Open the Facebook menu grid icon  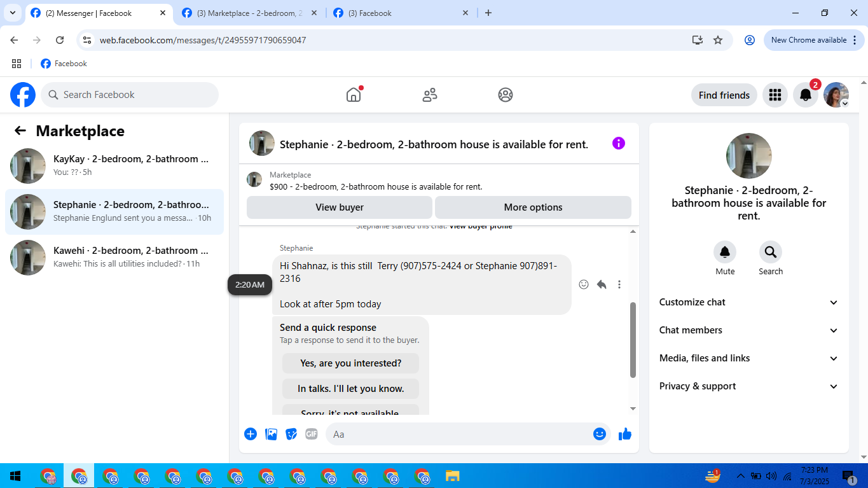[775, 95]
